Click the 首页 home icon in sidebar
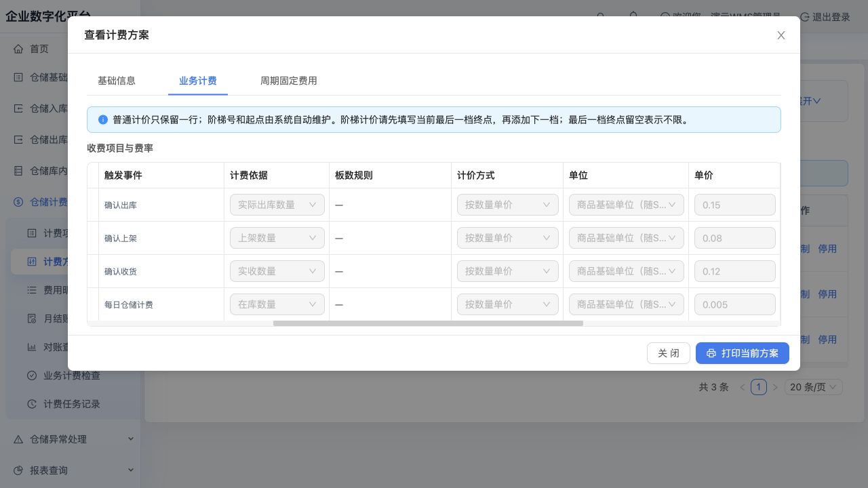This screenshot has height=488, width=868. coord(18,49)
